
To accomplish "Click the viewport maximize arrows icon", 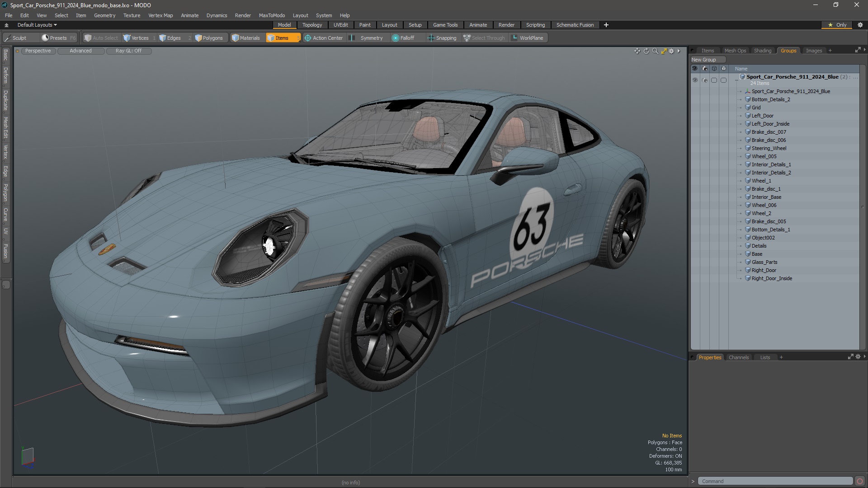I will click(664, 51).
